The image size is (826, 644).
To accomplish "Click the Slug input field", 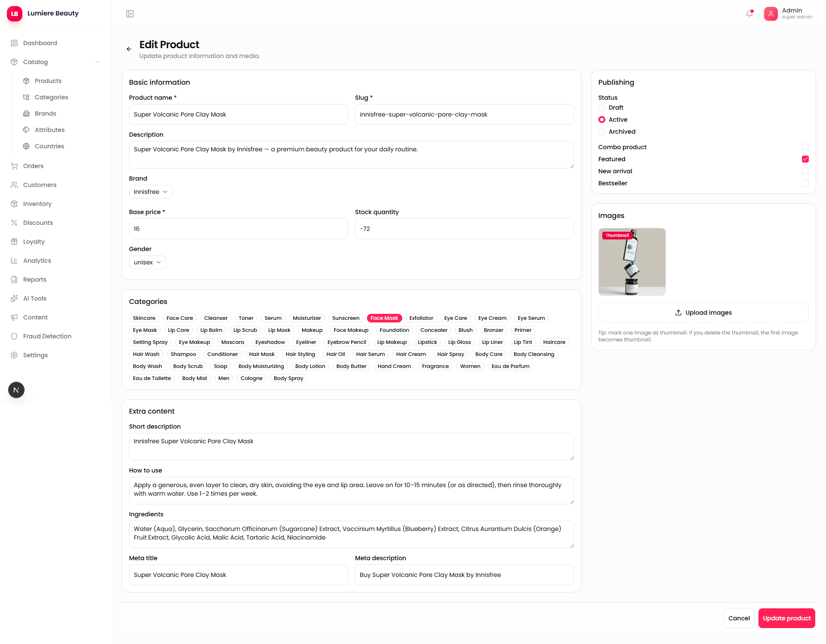I will [464, 114].
